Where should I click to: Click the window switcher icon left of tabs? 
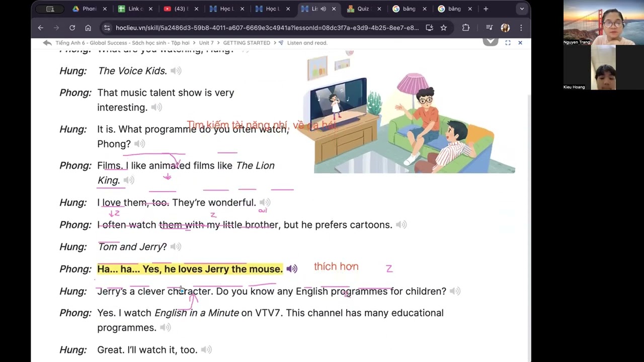[x=50, y=9]
